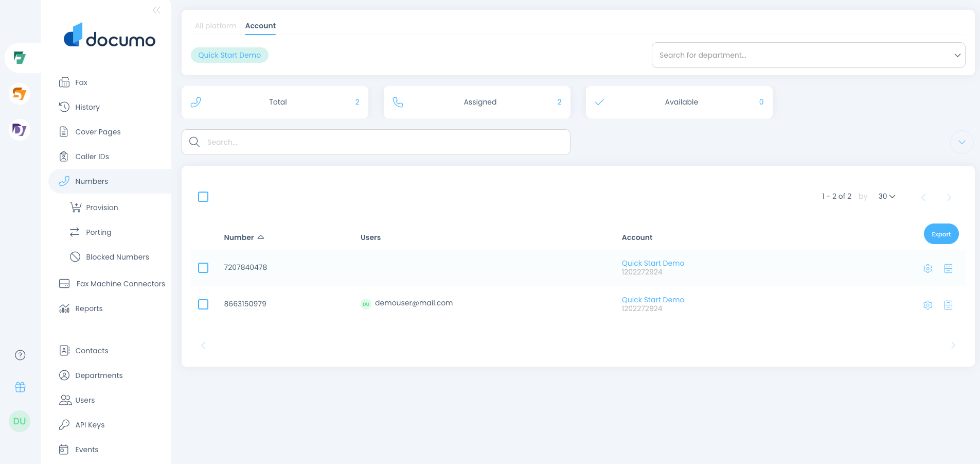
Task: Open Provision under Numbers
Action: click(x=102, y=208)
